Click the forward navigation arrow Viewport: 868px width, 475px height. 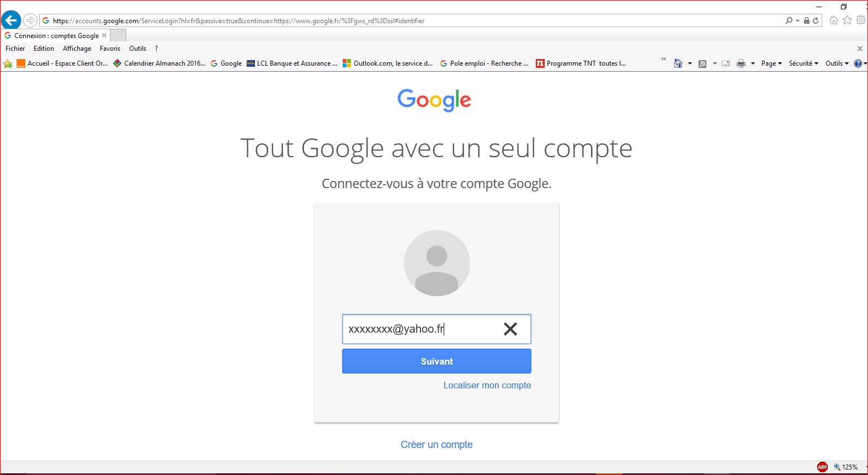point(30,20)
